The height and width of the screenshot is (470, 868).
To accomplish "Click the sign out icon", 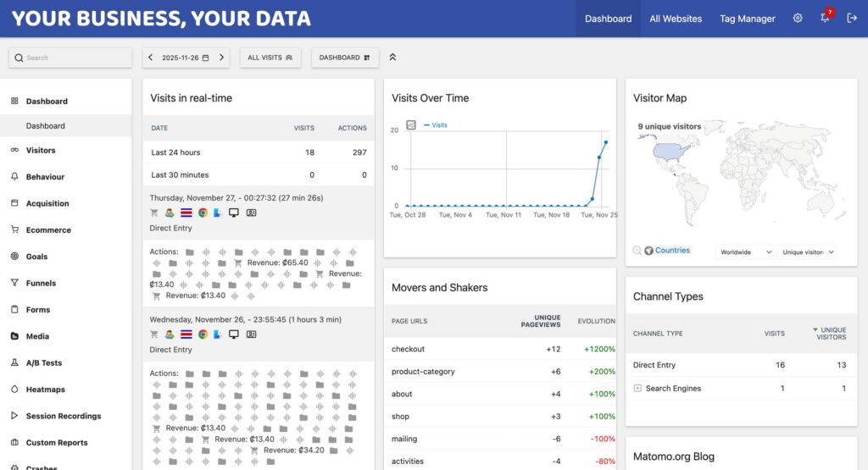I will (852, 19).
